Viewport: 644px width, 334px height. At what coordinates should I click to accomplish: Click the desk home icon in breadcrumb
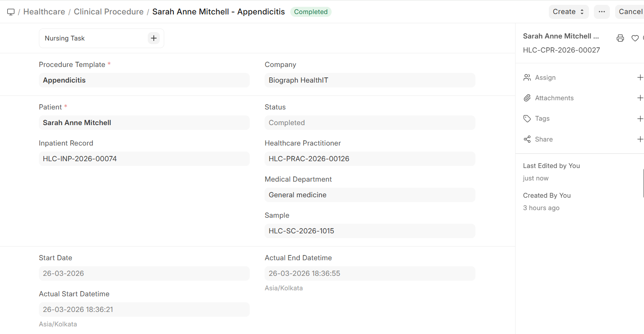coord(11,12)
